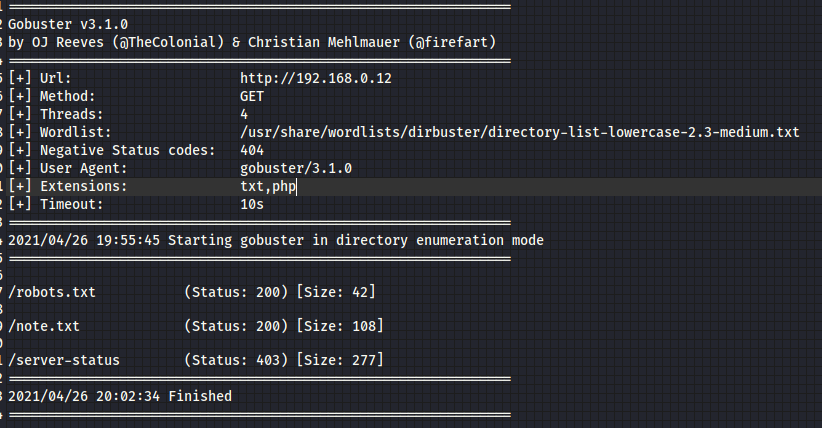This screenshot has height=428, width=822.
Task: Click Status: 403 beside /server-status
Action: pyautogui.click(x=236, y=359)
